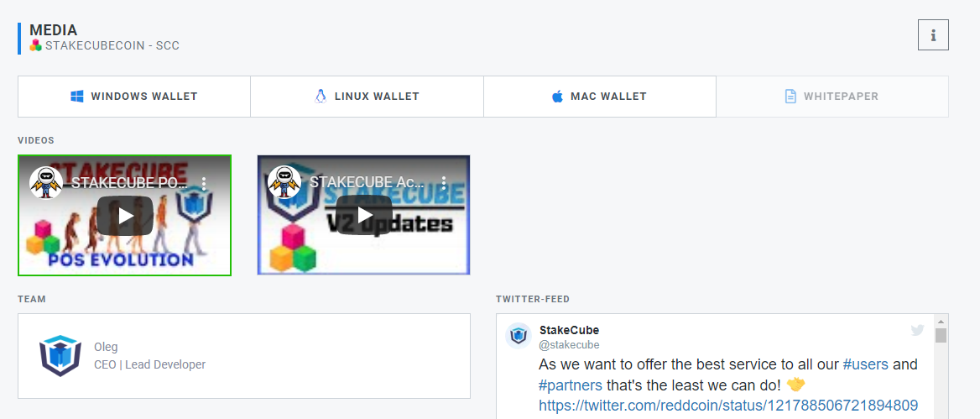The width and height of the screenshot is (980, 419).
Task: Select the VIDEOS section label
Action: pos(35,140)
